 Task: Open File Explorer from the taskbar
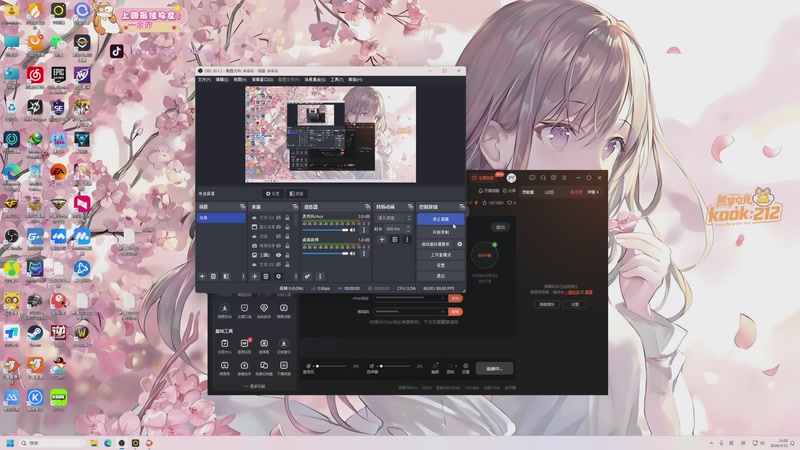coord(94,443)
